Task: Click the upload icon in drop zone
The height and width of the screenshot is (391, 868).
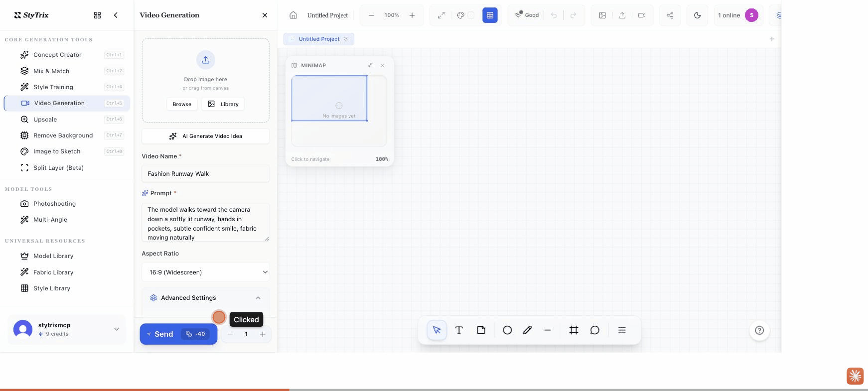Action: tap(206, 60)
